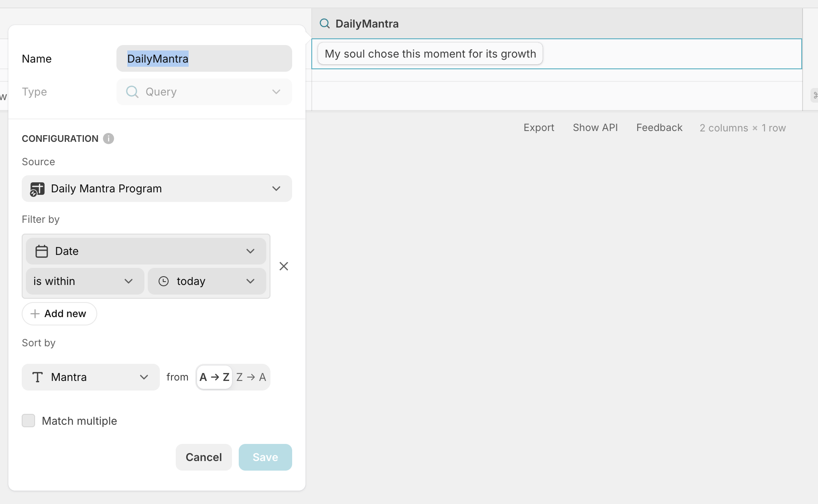
Task: Click the Daily Mantra Program table icon
Action: (37, 189)
